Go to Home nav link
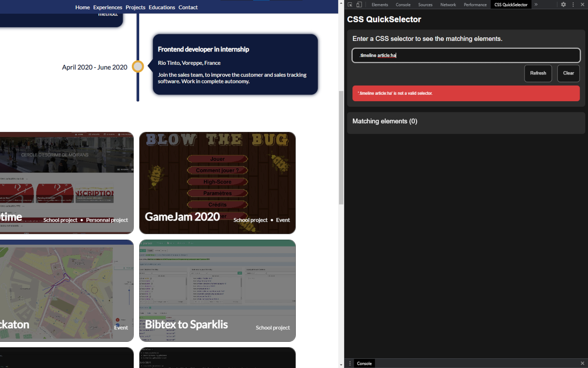Image resolution: width=588 pixels, height=368 pixels. pyautogui.click(x=83, y=7)
